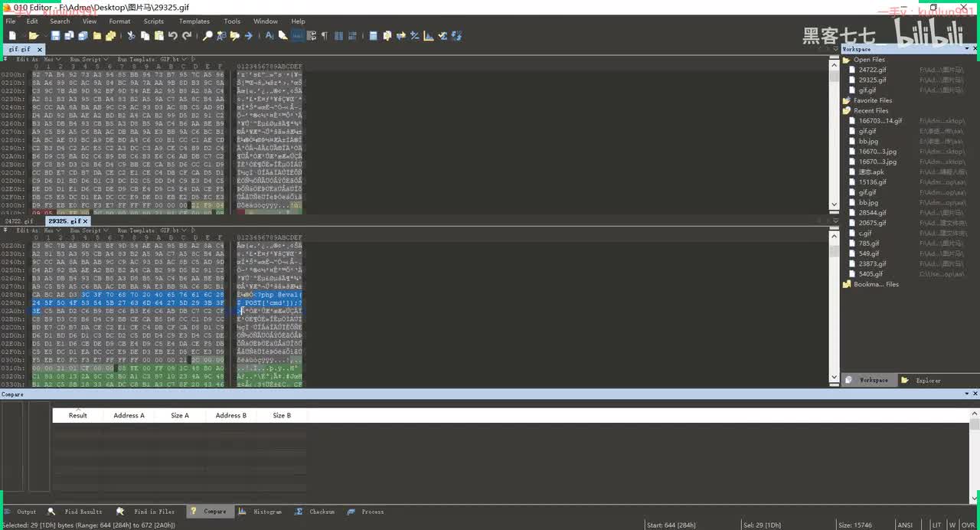Open Run Template GIF.bt dropdown in gif.gif pane

[152, 58]
